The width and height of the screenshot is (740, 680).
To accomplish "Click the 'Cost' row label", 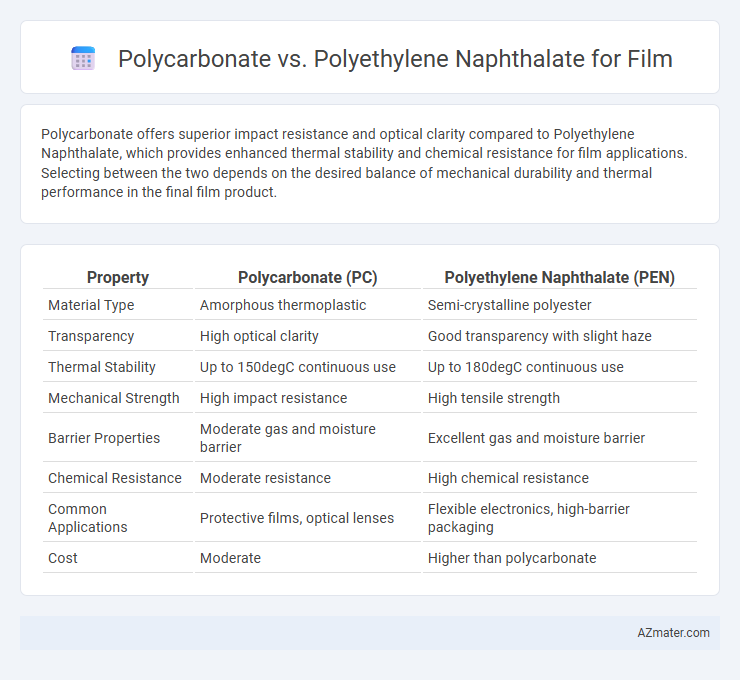I will [63, 558].
